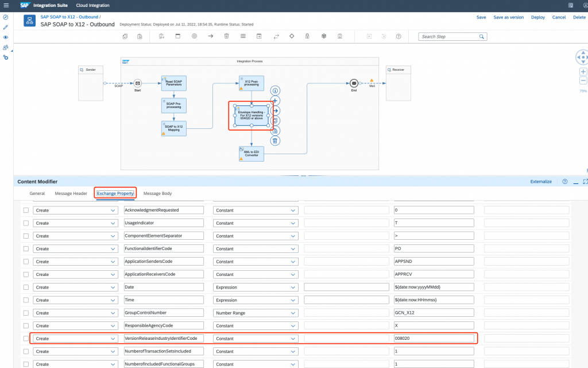Click Save as version
The height and width of the screenshot is (368, 588).
509,17
